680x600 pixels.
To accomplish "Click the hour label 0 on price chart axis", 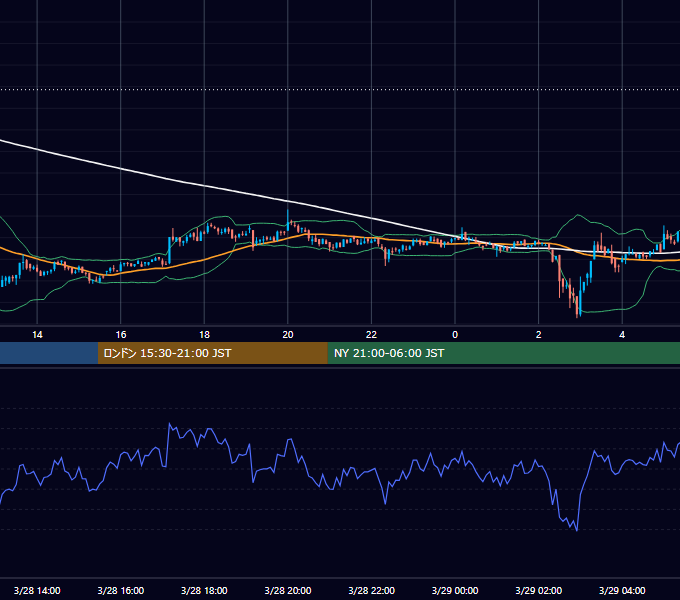I will click(x=455, y=335).
